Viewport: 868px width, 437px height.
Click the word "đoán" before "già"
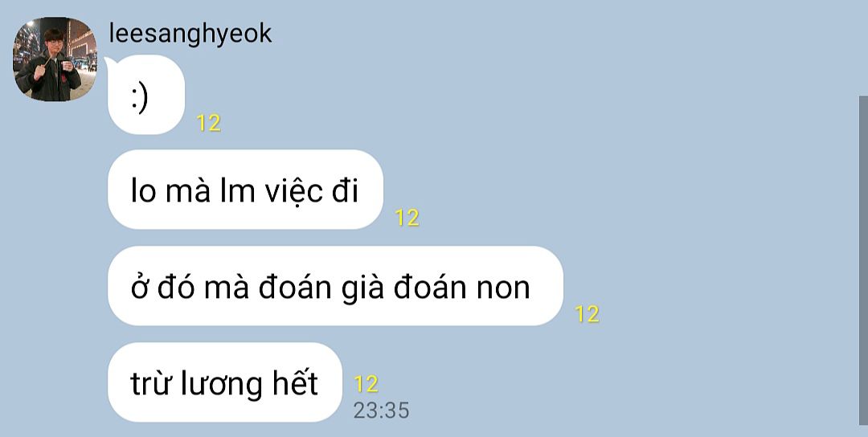(294, 286)
